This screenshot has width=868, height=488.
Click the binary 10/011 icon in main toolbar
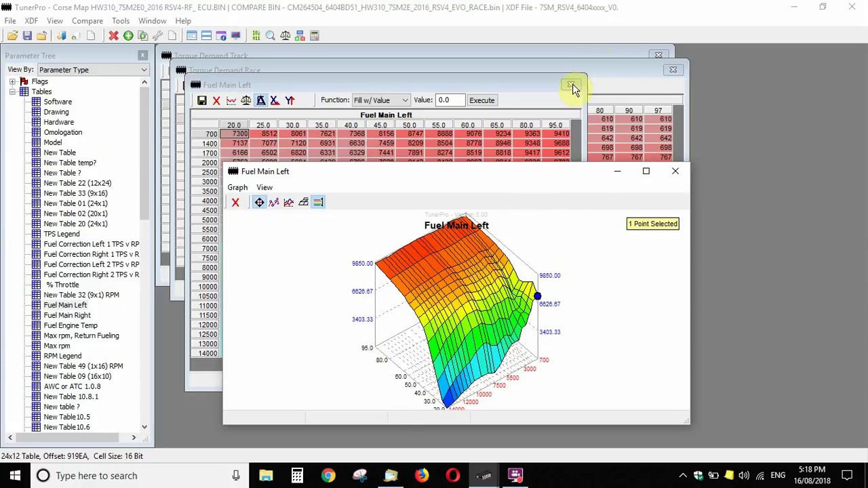click(x=256, y=35)
